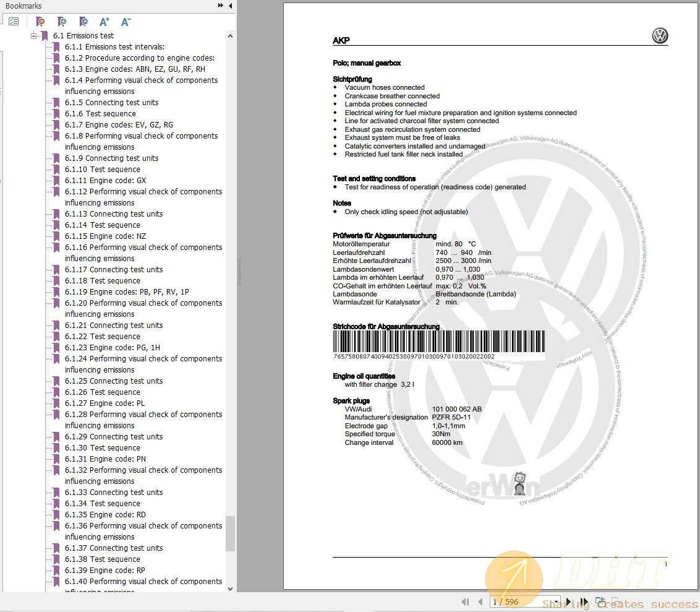Click the bookmarks vertical scrollbar thumb
Image resolution: width=700 pixels, height=612 pixels.
(231, 534)
